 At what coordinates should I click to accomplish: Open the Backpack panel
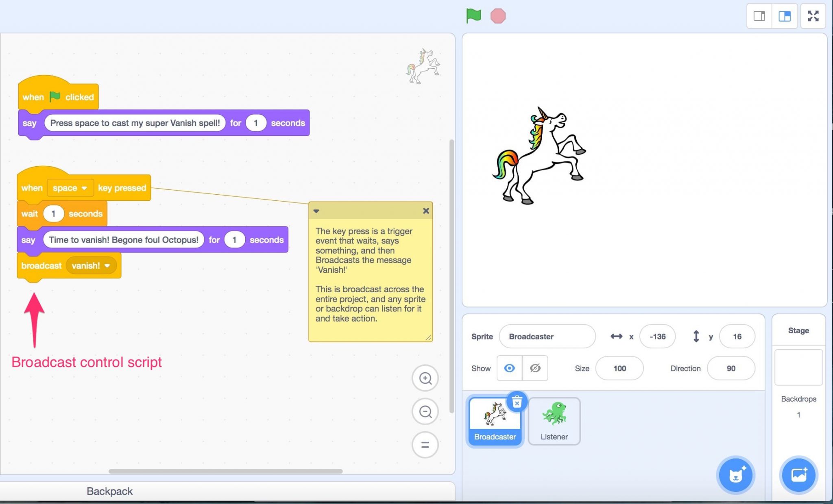pos(109,491)
